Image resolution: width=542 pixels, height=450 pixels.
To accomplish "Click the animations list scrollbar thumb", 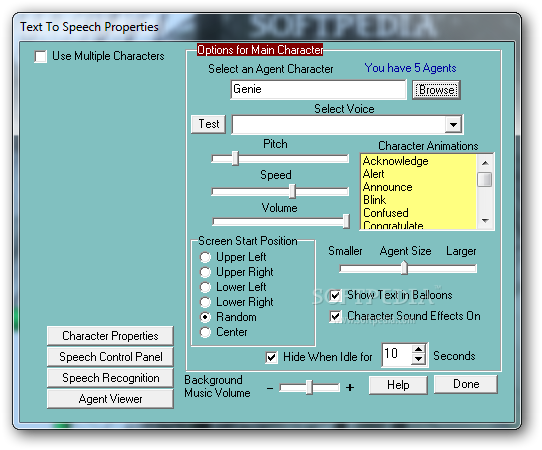I will [485, 179].
